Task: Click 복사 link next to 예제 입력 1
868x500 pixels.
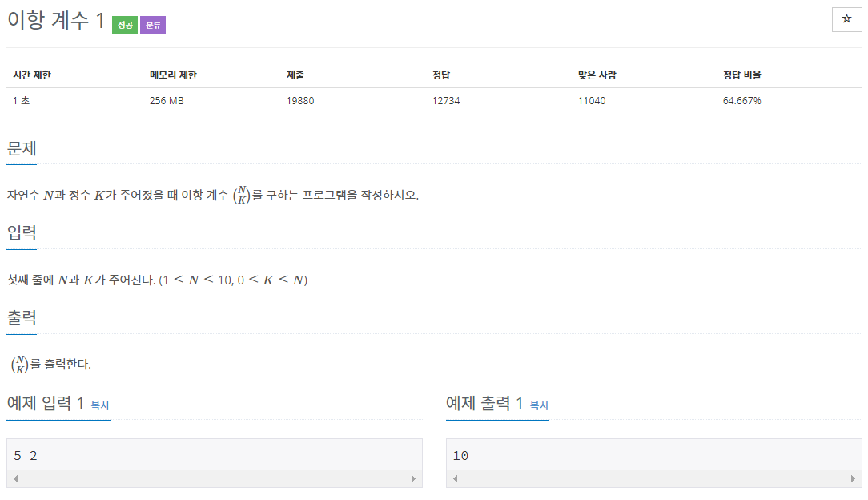Action: (x=100, y=405)
